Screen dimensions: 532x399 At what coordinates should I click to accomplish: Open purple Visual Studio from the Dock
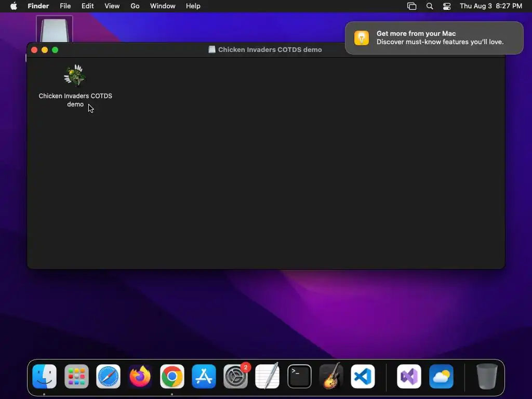click(x=409, y=376)
